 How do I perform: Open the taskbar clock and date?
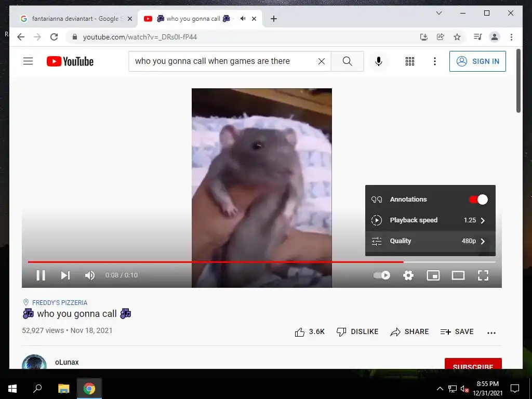pos(487,389)
